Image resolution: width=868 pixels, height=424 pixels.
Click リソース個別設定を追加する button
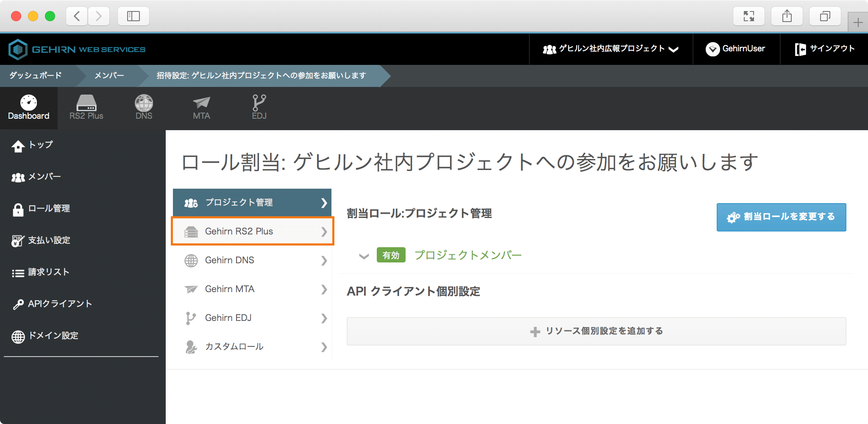tap(596, 331)
